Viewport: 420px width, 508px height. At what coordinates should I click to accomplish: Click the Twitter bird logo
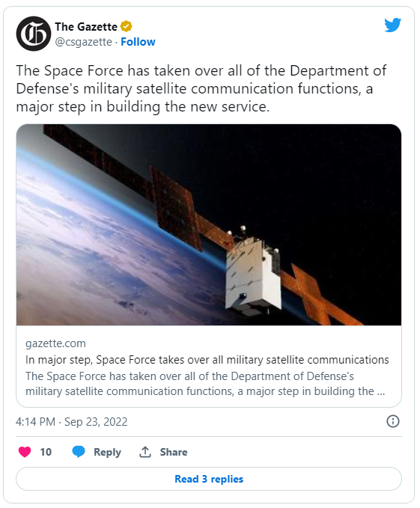tap(393, 25)
